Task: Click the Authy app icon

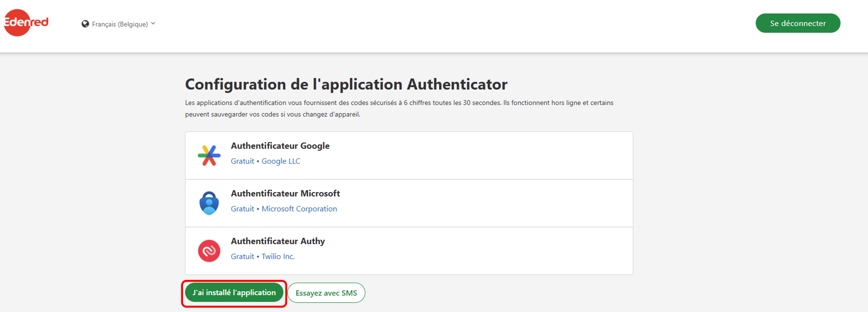Action: [209, 251]
